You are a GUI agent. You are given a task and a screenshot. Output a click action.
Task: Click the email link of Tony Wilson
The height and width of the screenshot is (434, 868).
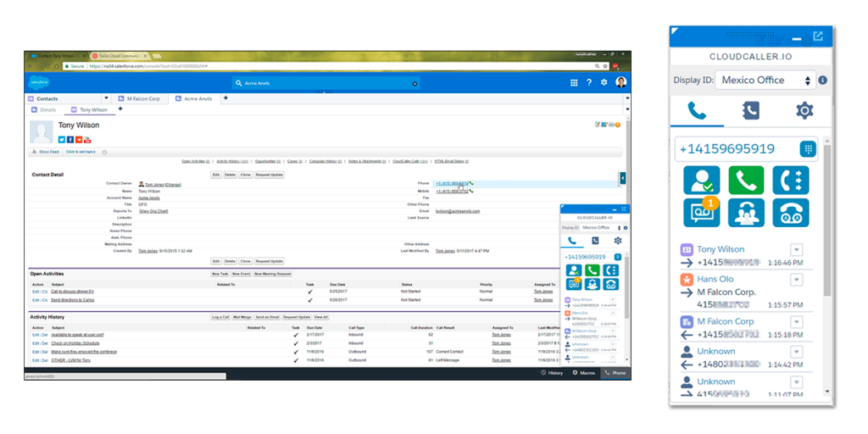[x=458, y=211]
